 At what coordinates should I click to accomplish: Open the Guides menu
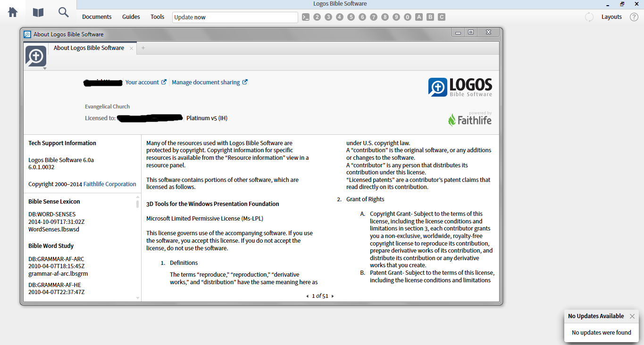click(131, 17)
